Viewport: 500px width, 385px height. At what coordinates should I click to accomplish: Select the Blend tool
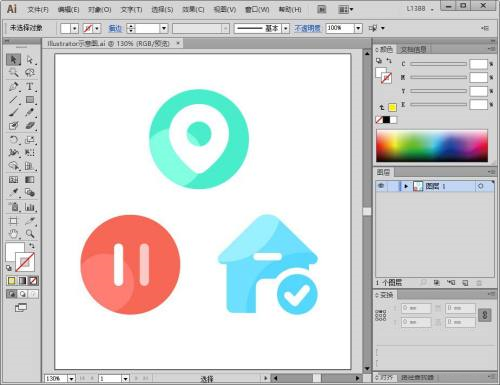(x=30, y=193)
